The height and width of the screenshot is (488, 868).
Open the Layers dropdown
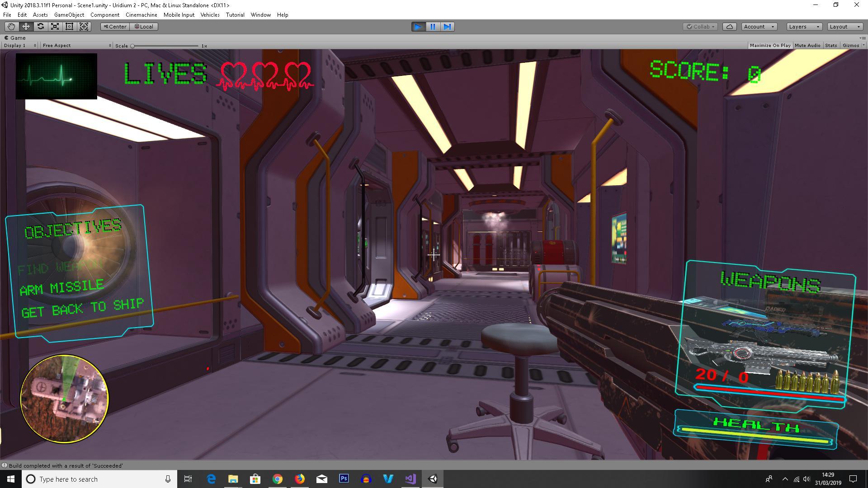(x=804, y=27)
